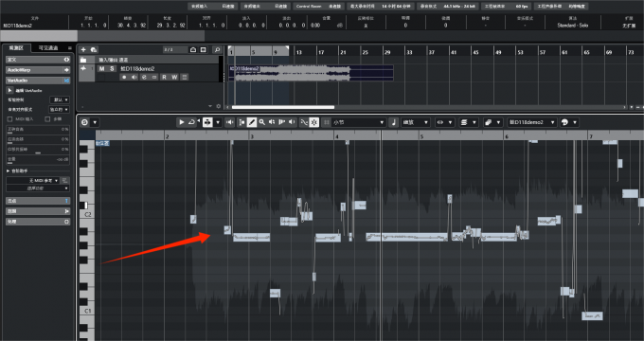The width and height of the screenshot is (644, 341).
Task: Mute the D118demo2 track
Action: click(102, 68)
